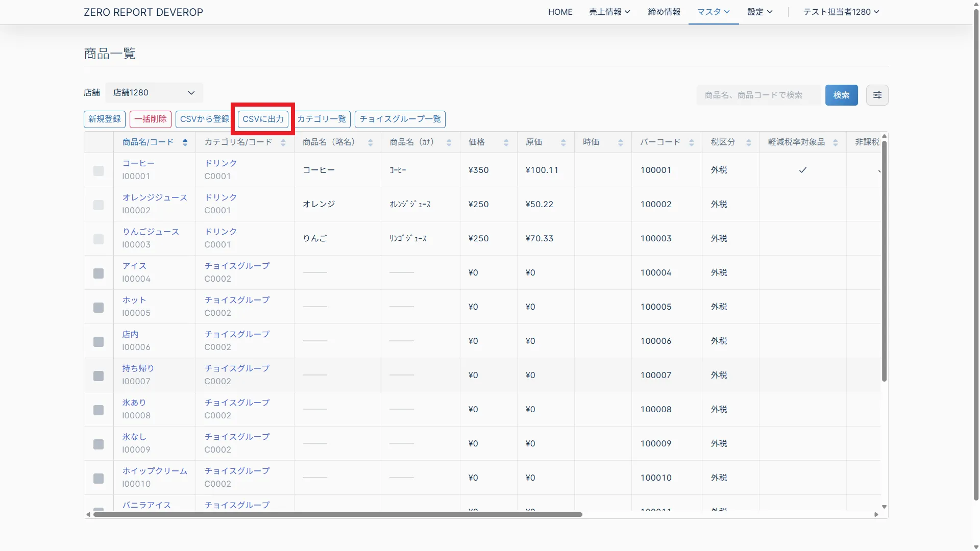Sort by 税区分 column sort icon
The width and height of the screenshot is (980, 551).
(x=748, y=142)
